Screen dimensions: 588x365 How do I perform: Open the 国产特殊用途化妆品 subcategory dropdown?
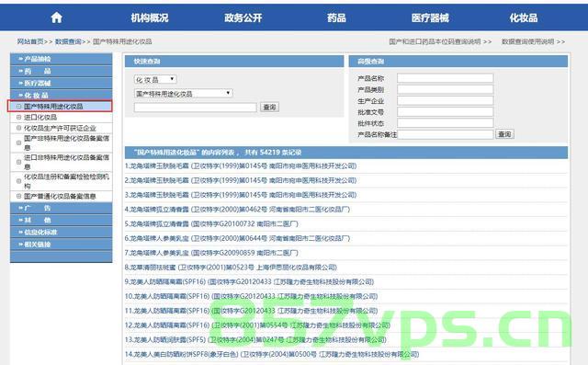coord(184,93)
